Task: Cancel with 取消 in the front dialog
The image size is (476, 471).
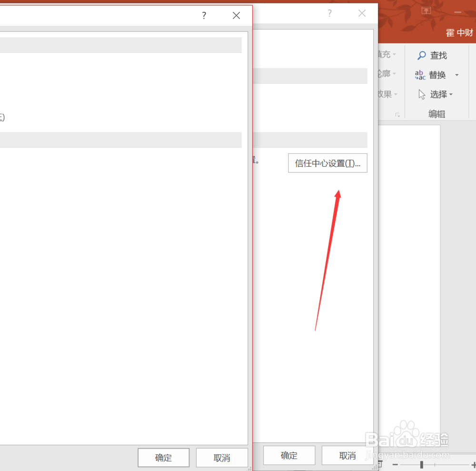Action: click(x=222, y=458)
